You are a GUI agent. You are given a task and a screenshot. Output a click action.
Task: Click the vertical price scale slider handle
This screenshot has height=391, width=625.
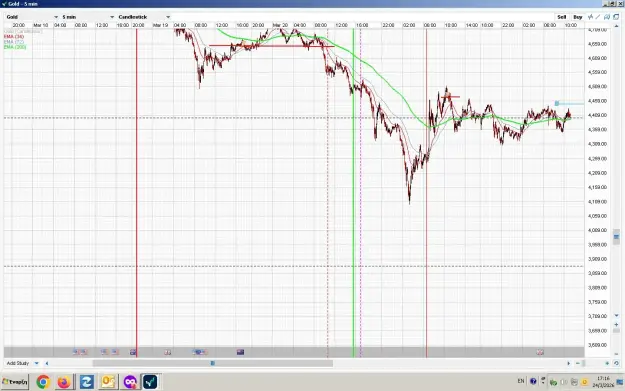[616, 237]
